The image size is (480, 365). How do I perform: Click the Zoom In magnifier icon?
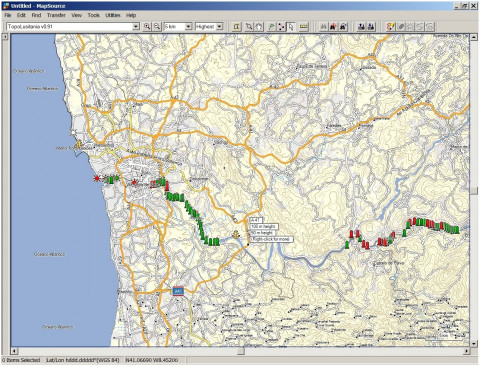coord(147,27)
